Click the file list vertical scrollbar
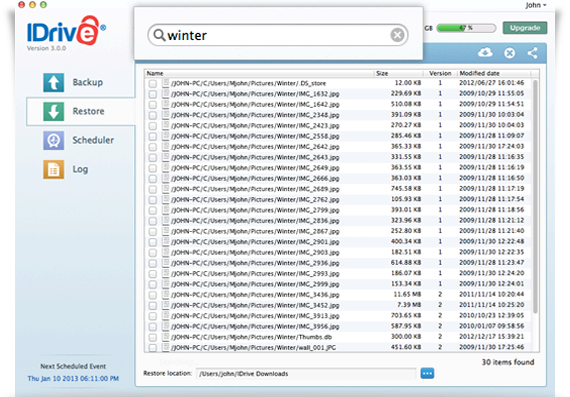This screenshot has width=570, height=397. tap(535, 196)
